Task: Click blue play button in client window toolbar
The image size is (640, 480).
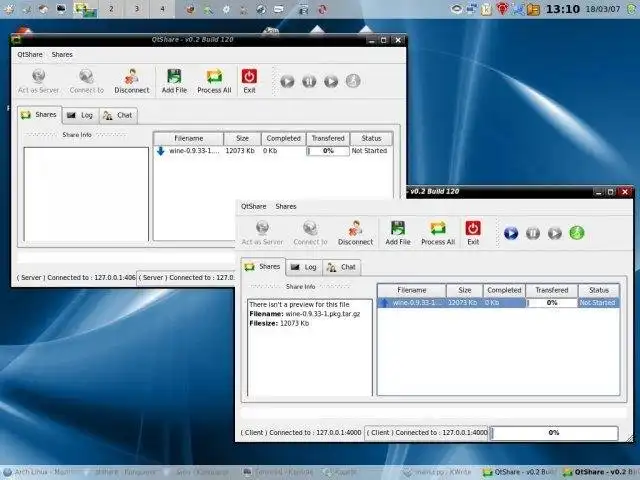Action: (x=511, y=233)
